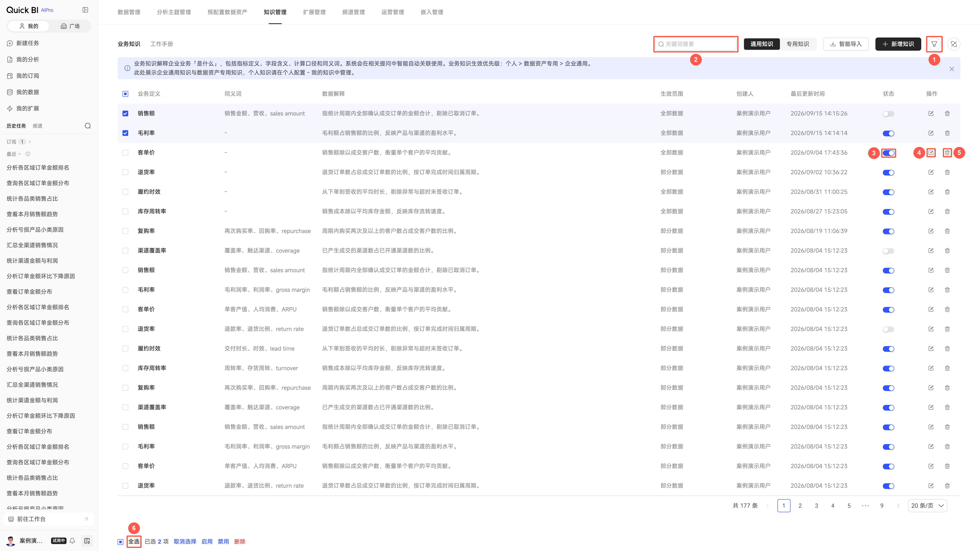Disable status toggle for 客单价 17:43:36 row

888,153
